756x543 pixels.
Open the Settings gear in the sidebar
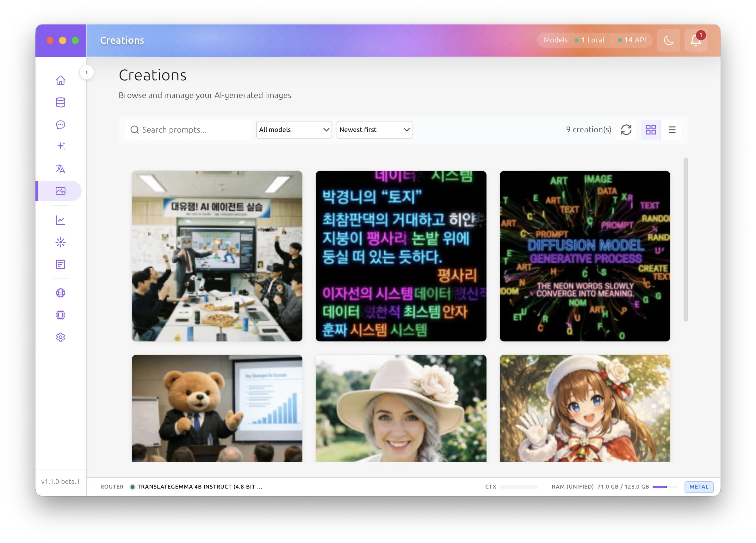[60, 337]
